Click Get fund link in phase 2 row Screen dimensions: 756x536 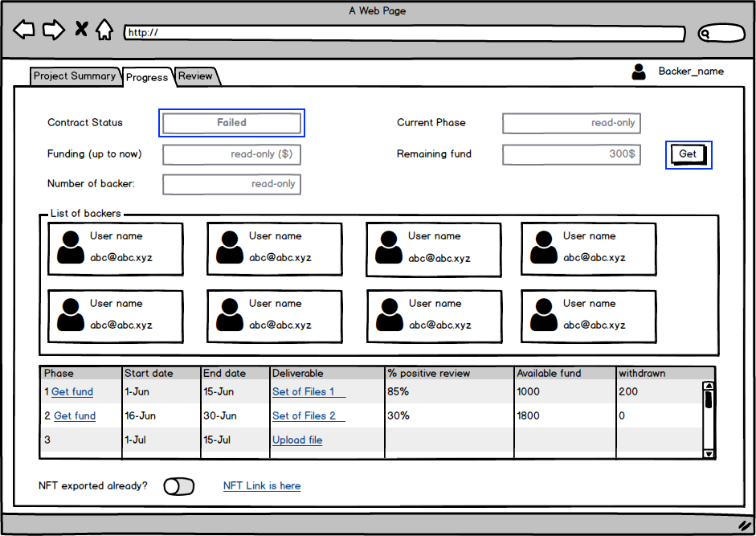click(x=75, y=416)
